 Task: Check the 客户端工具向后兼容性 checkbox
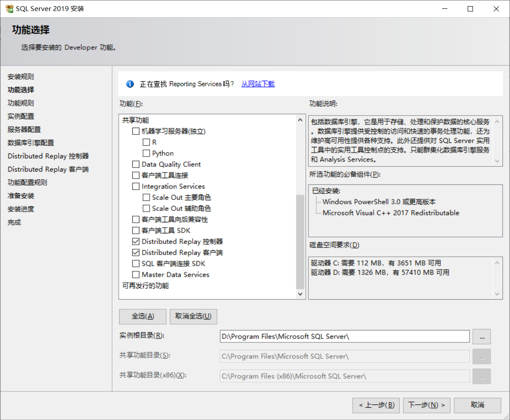click(136, 220)
